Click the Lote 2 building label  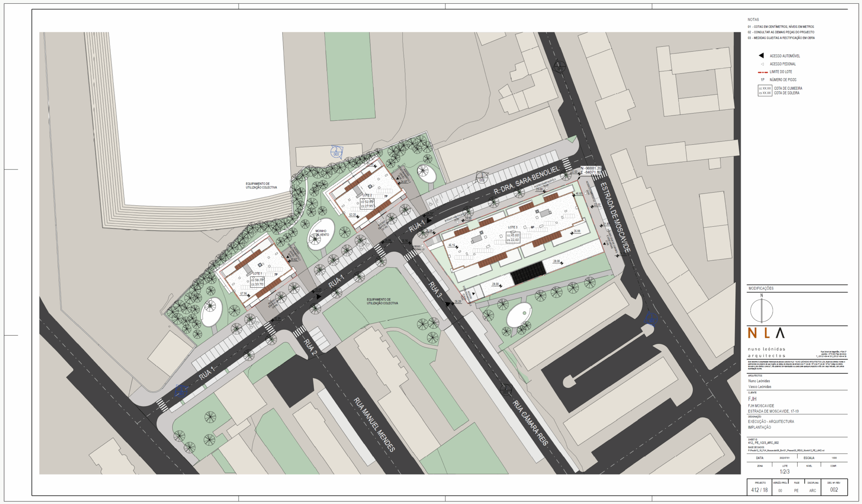click(x=367, y=195)
